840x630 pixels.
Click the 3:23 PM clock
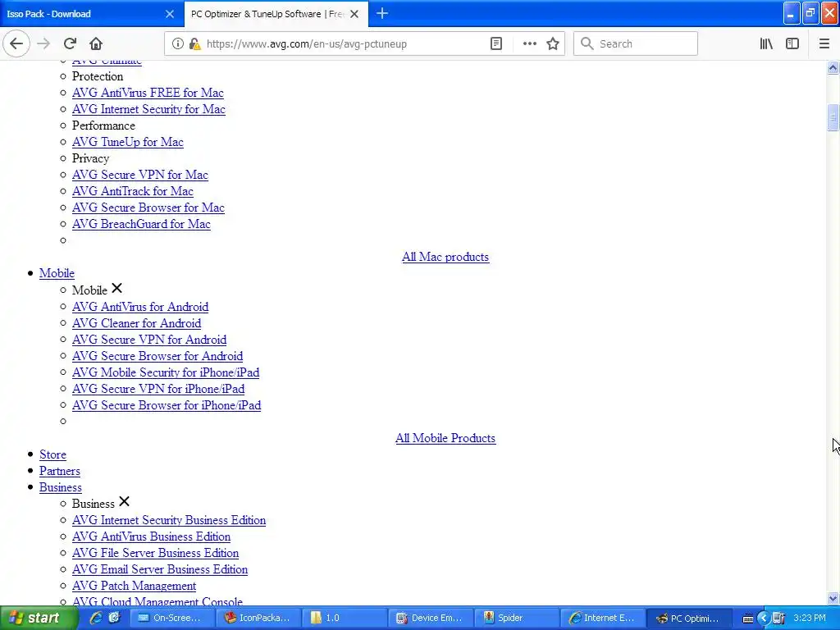pyautogui.click(x=810, y=618)
